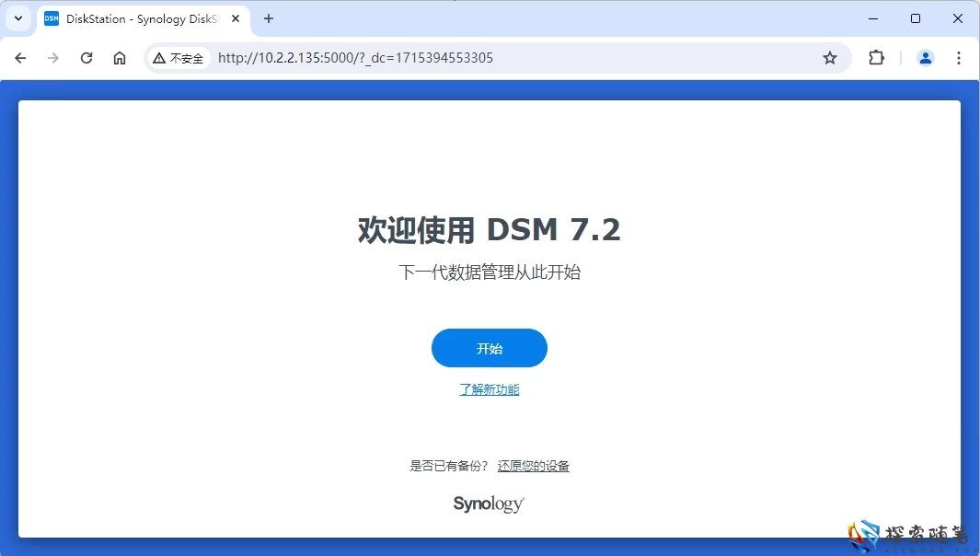This screenshot has height=556, width=980.
Task: Open the Chrome three-dot menu
Action: point(960,57)
